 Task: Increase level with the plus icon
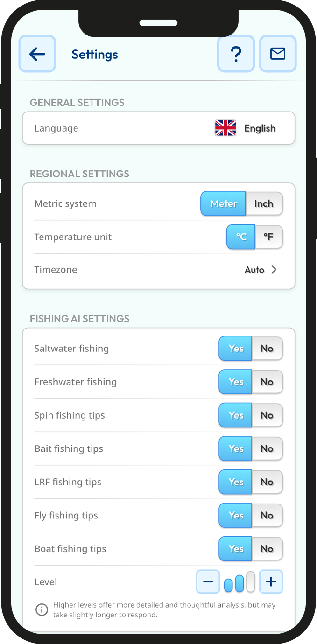click(x=271, y=582)
